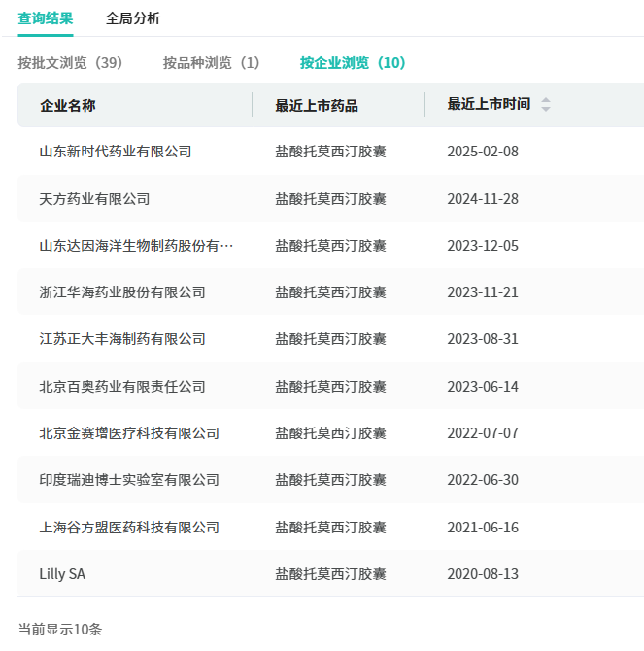Click the 企业名称 column header

click(68, 105)
